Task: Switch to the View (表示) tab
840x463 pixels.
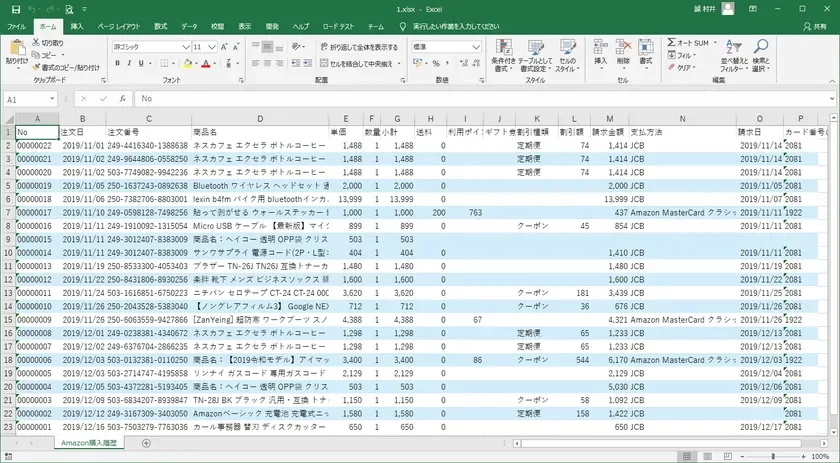Action: (x=245, y=26)
